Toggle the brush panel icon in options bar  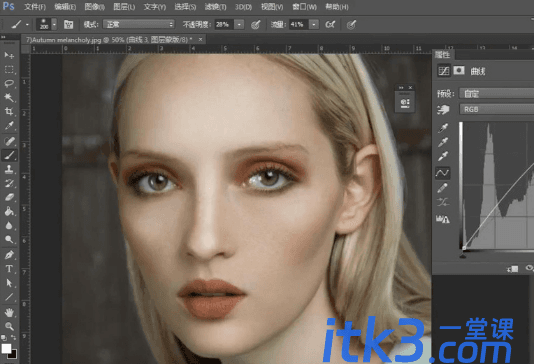[x=69, y=25]
